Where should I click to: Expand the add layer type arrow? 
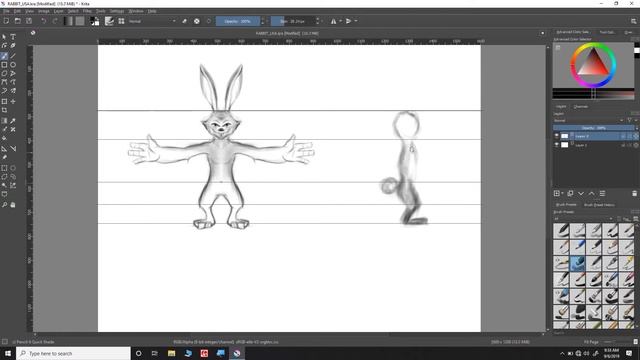tap(562, 193)
